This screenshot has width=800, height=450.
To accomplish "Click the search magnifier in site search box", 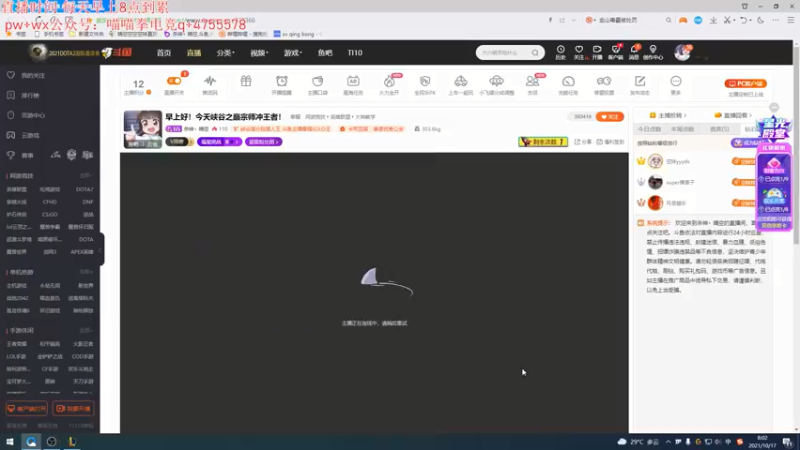I will tap(535, 53).
